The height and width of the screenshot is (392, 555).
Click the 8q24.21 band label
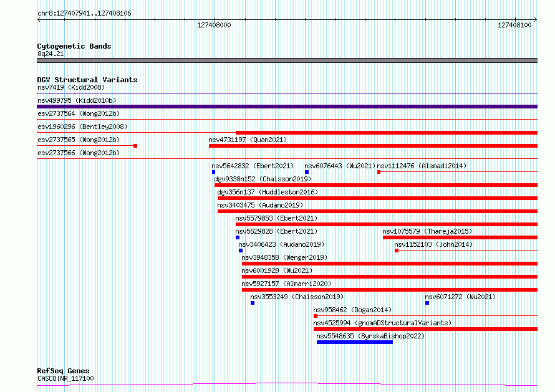51,54
